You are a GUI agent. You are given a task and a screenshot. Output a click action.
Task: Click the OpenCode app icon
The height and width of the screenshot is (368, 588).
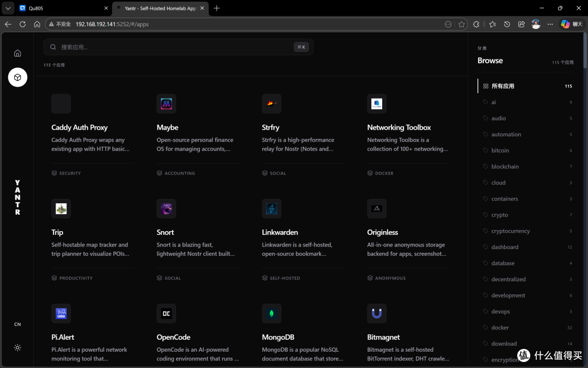(x=166, y=313)
